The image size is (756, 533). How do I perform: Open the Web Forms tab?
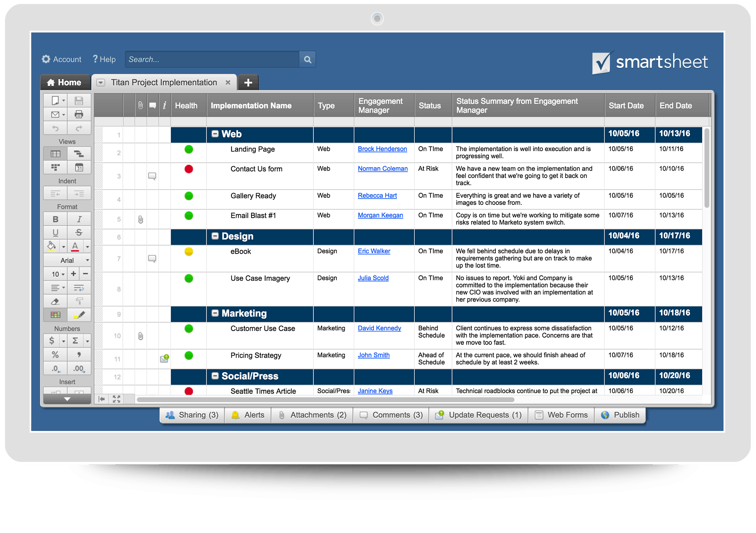(562, 415)
